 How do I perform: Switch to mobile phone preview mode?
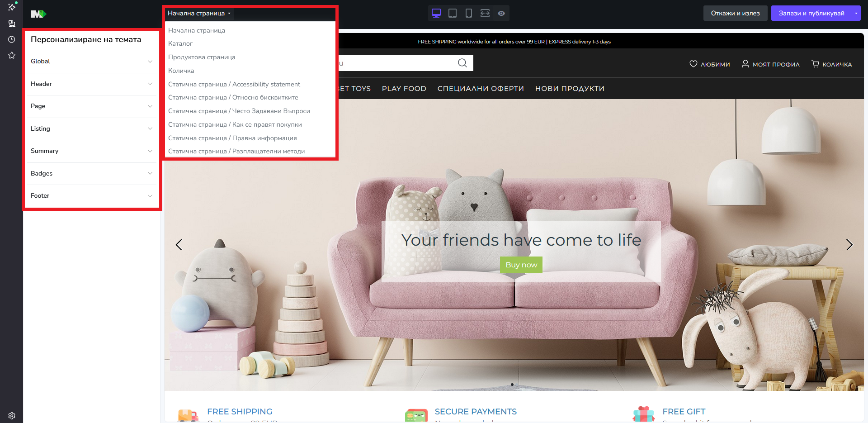point(469,13)
